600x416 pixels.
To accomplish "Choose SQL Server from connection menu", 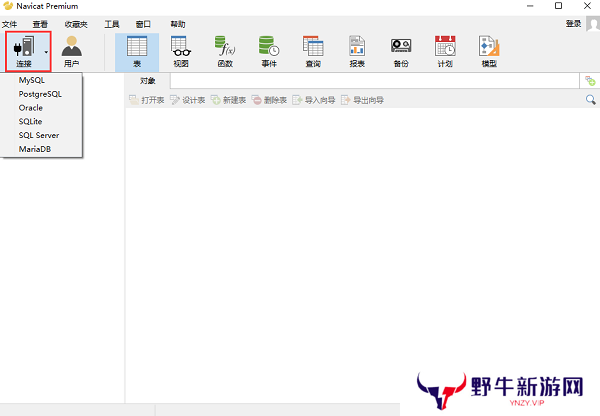I will coord(39,135).
